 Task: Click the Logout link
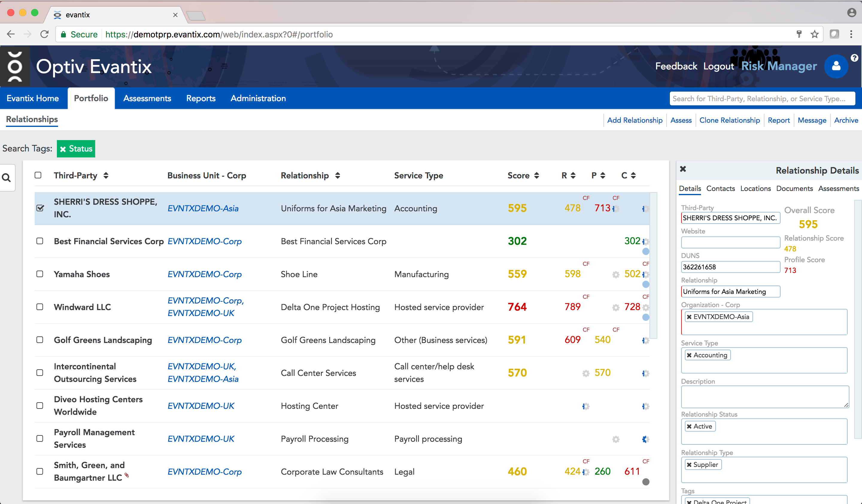pos(718,66)
